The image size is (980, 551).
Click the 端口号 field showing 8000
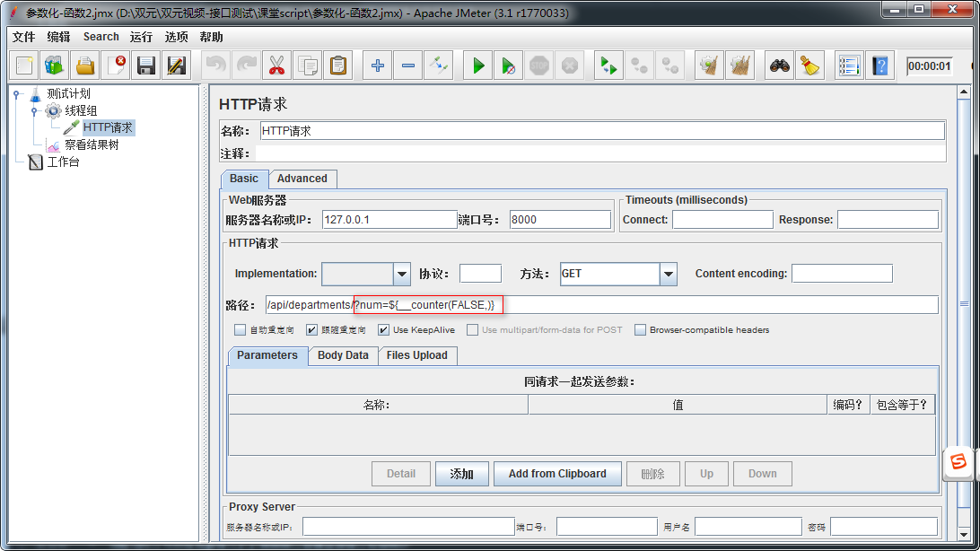(560, 219)
